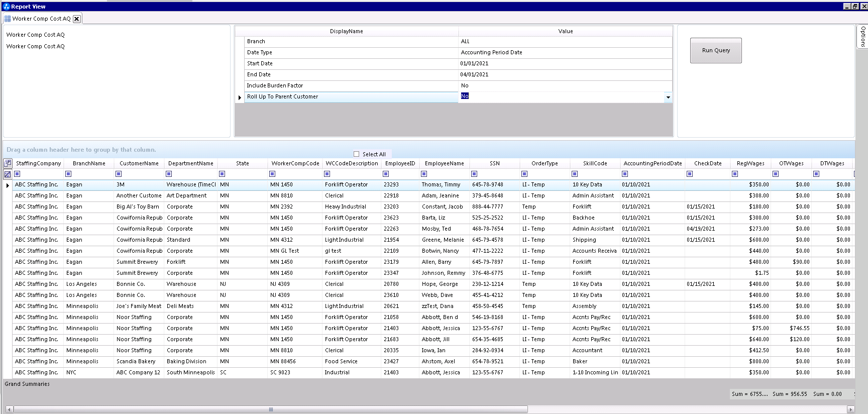Select the Big Al's Toy Barn cell
This screenshot has height=414, width=868.
coord(139,207)
